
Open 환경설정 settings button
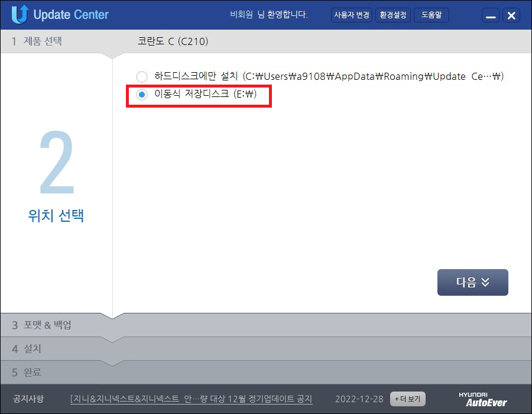pos(393,15)
